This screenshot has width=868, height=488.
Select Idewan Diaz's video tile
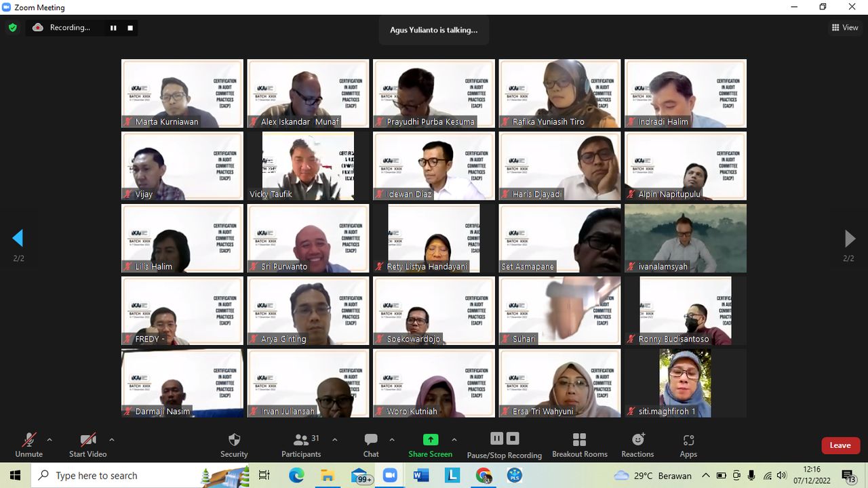434,166
